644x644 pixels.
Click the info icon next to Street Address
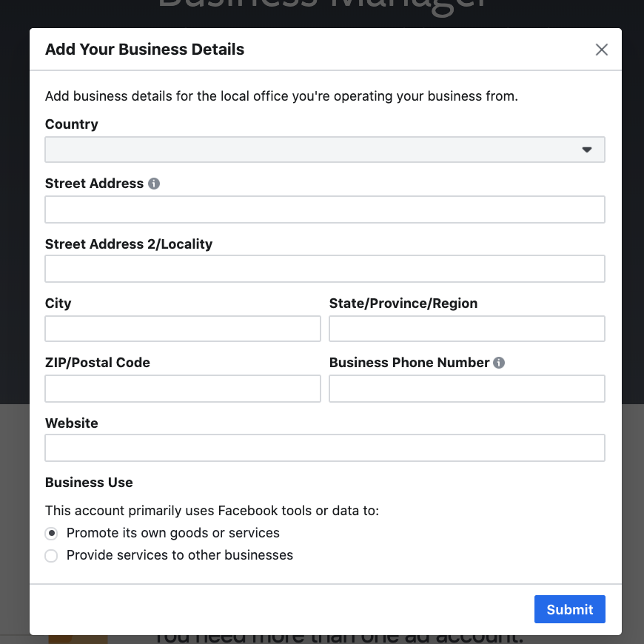click(x=154, y=183)
